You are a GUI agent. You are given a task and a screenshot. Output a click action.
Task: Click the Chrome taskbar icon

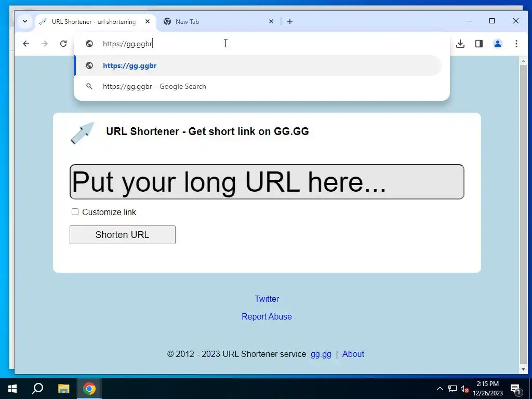(x=89, y=389)
